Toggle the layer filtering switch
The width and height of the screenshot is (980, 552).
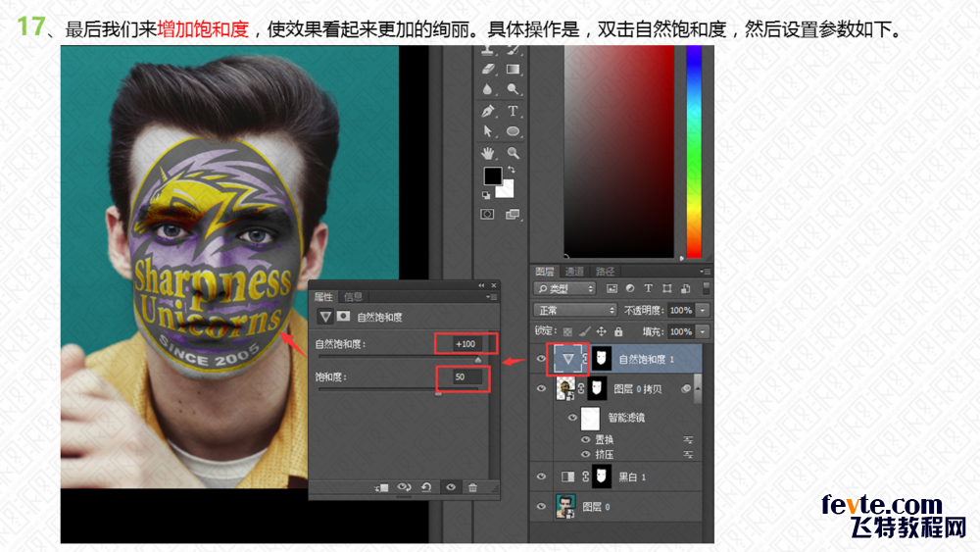pos(707,288)
